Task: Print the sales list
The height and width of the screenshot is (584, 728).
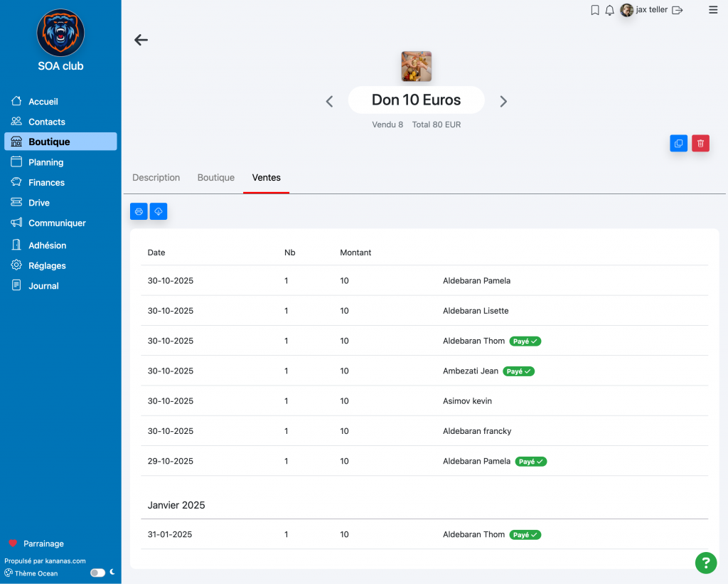Action: point(139,211)
